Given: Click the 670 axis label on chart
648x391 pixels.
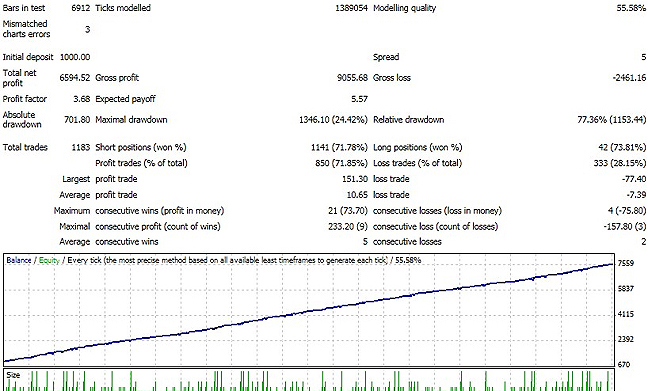Looking at the screenshot, I should [624, 365].
